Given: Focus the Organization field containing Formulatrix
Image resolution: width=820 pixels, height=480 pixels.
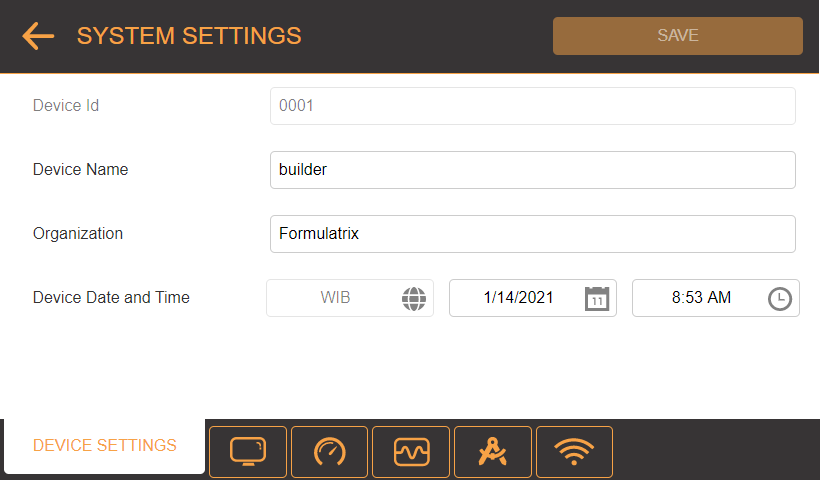Looking at the screenshot, I should [x=533, y=234].
